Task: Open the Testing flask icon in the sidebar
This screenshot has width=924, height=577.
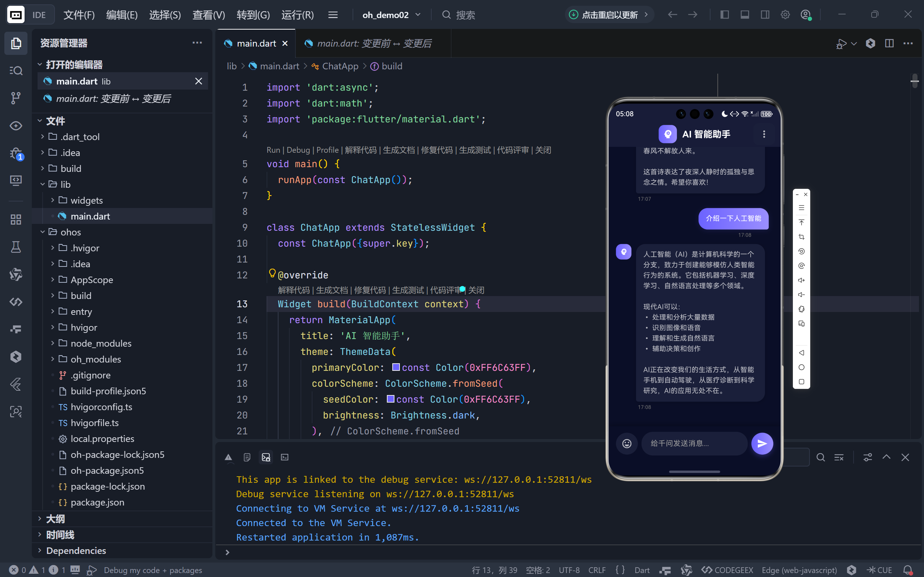Action: pyautogui.click(x=16, y=247)
